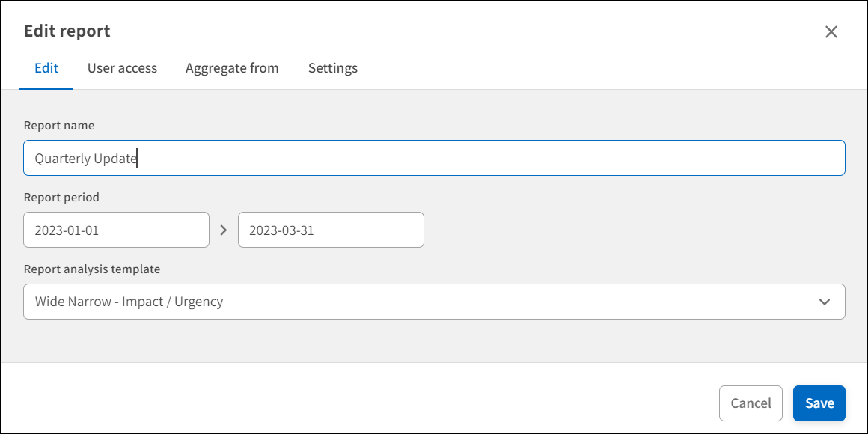Select the Wide Narrow - Impact / Urgency option
This screenshot has width=868, height=434.
pos(434,301)
